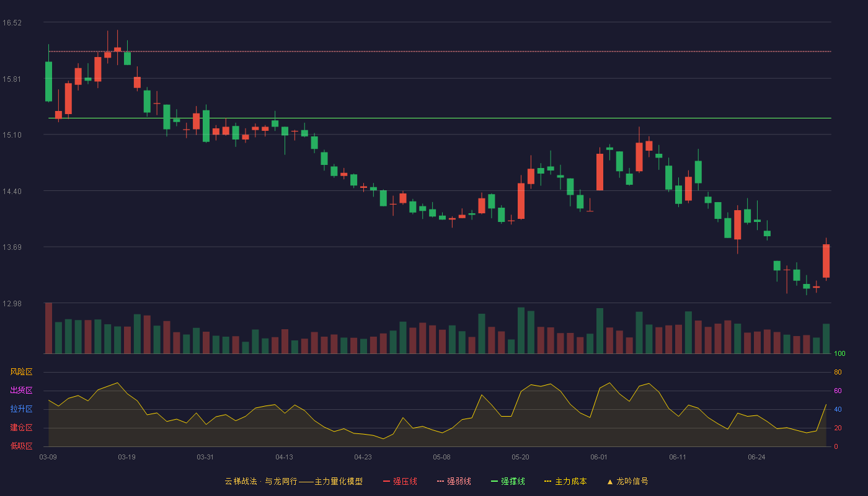Click the green horizontal support line

[440, 118]
